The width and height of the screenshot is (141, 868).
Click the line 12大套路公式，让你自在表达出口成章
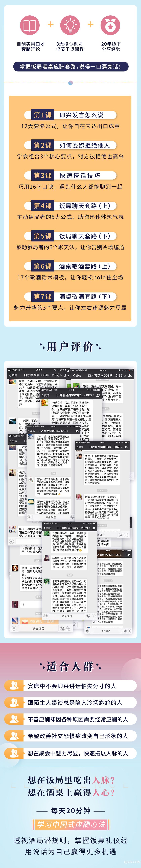click(70, 126)
